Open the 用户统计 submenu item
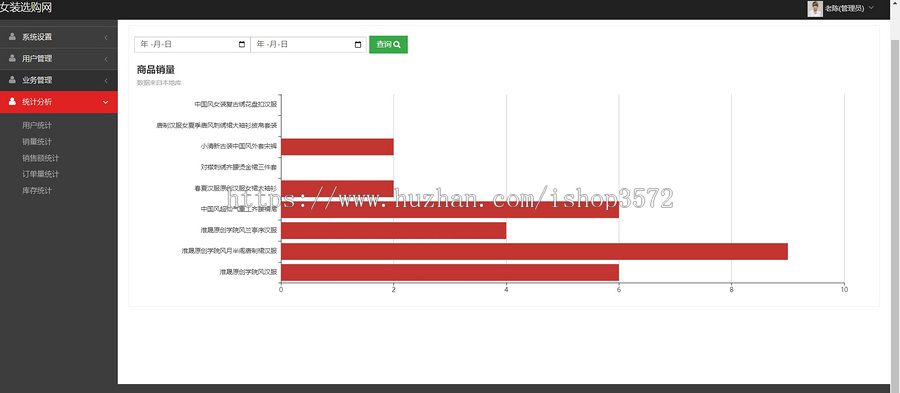This screenshot has height=393, width=900. pos(37,125)
